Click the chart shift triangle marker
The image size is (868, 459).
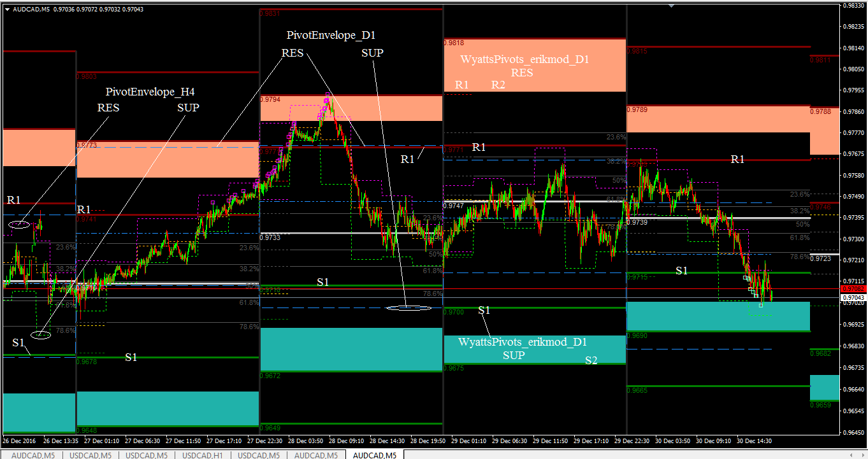click(x=670, y=6)
